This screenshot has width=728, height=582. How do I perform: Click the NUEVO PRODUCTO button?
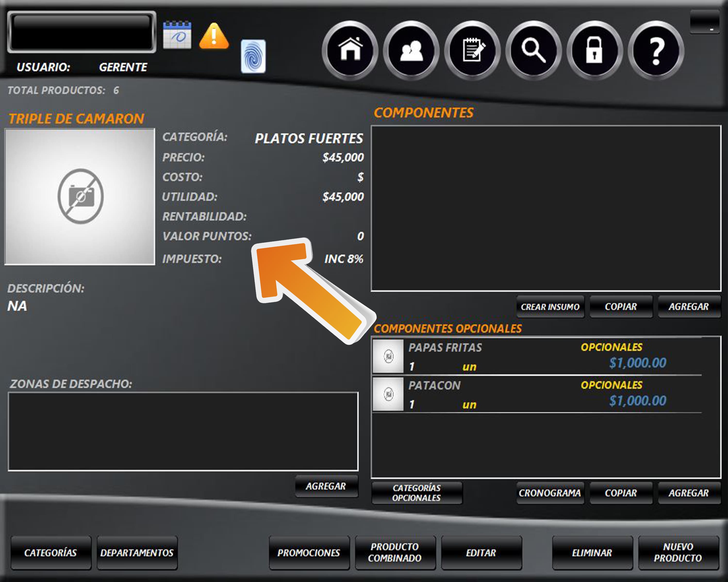click(x=678, y=553)
